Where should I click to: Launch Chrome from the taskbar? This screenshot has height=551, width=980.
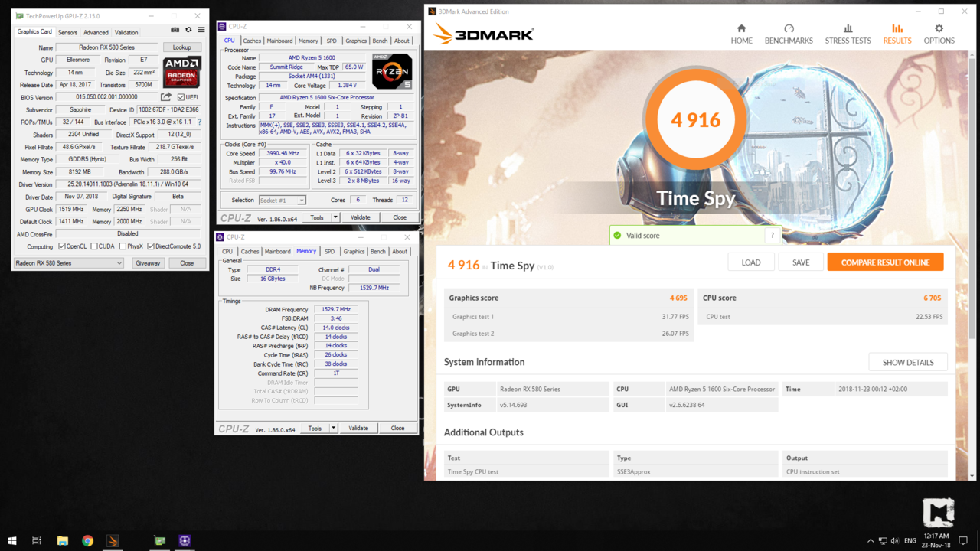click(x=87, y=540)
